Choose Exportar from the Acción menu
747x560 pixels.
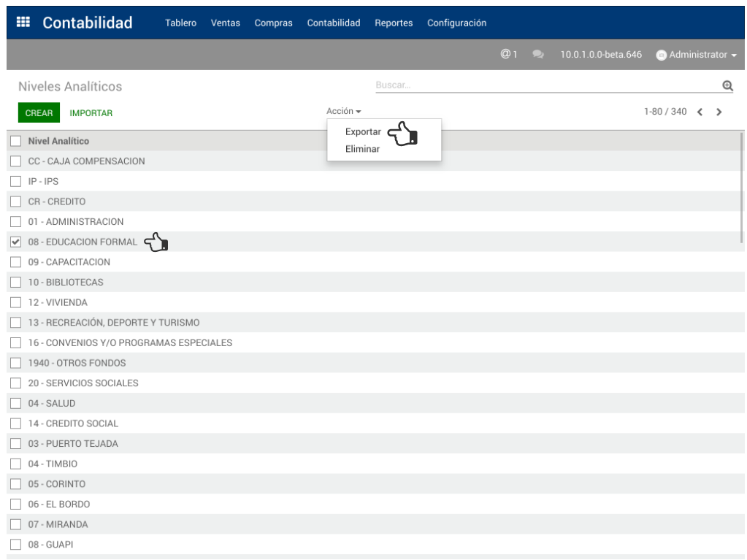click(x=363, y=132)
